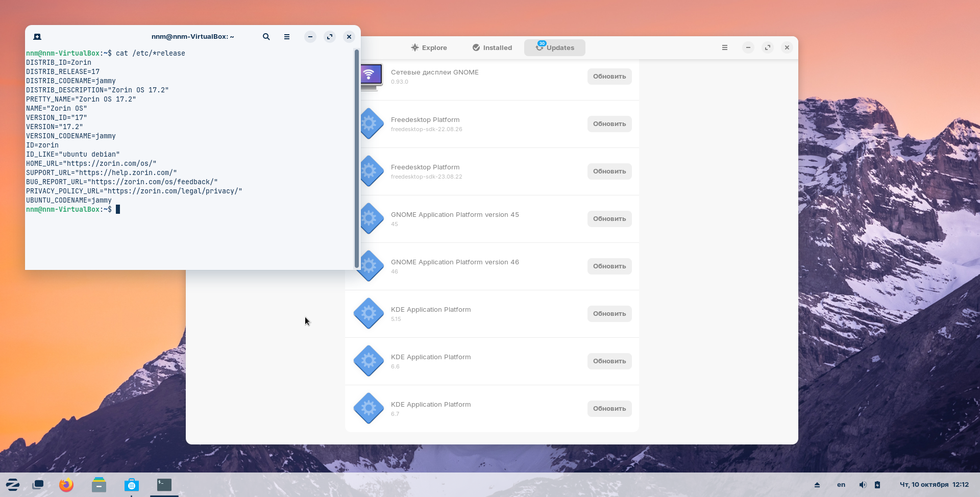Click the NAME="Zorin OS" terminal line
This screenshot has height=497, width=980.
point(57,108)
